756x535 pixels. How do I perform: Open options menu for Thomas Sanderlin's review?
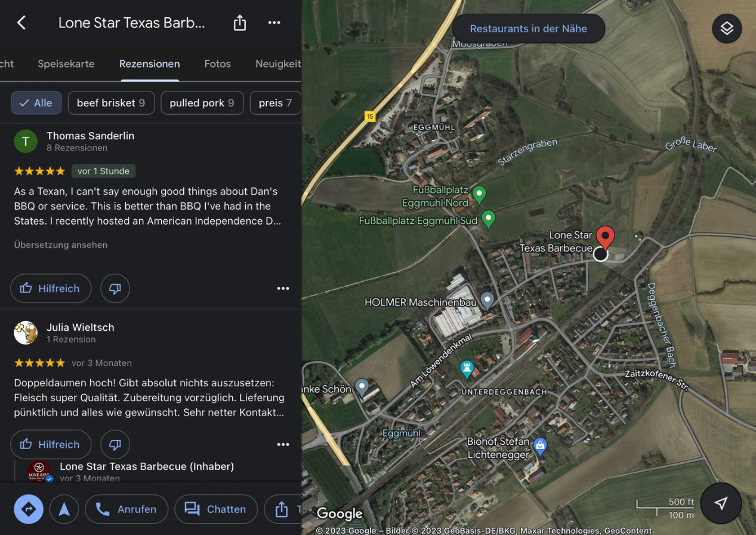coord(283,288)
